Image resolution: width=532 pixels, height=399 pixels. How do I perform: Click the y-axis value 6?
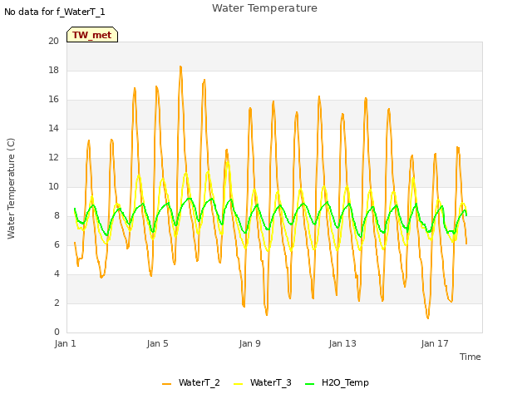coord(57,244)
